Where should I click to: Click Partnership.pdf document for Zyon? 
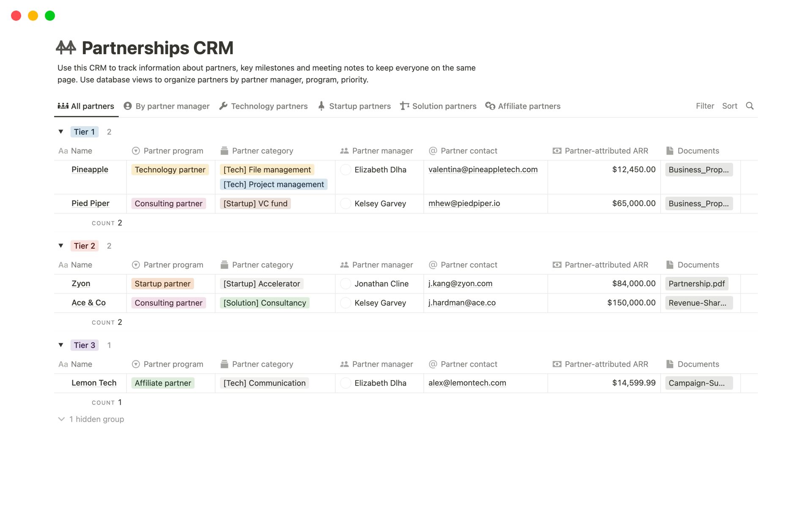pos(696,283)
